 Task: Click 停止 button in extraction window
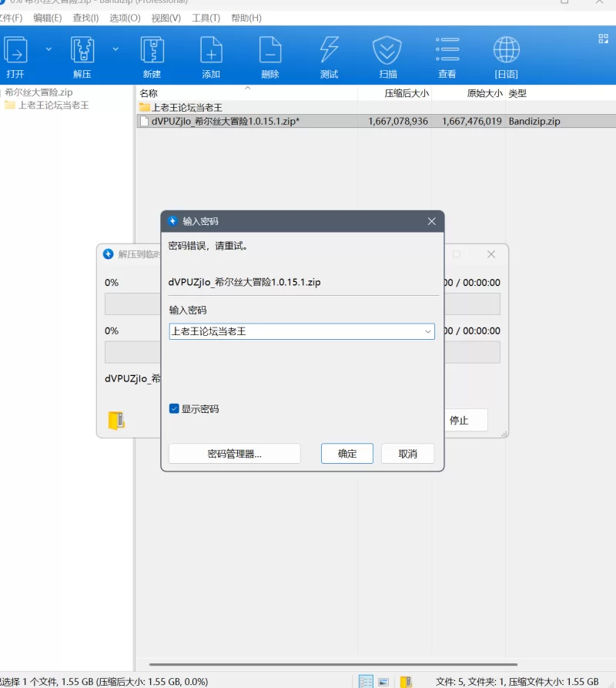466,421
